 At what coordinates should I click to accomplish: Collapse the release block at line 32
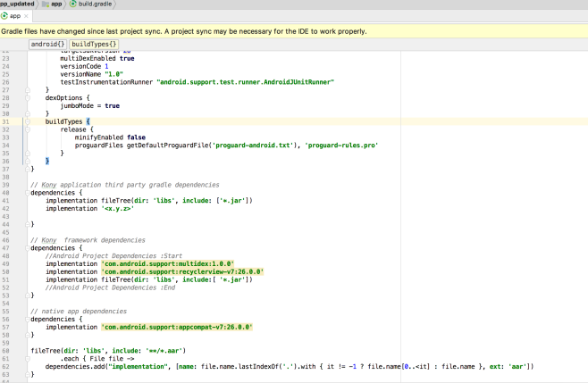click(28, 129)
